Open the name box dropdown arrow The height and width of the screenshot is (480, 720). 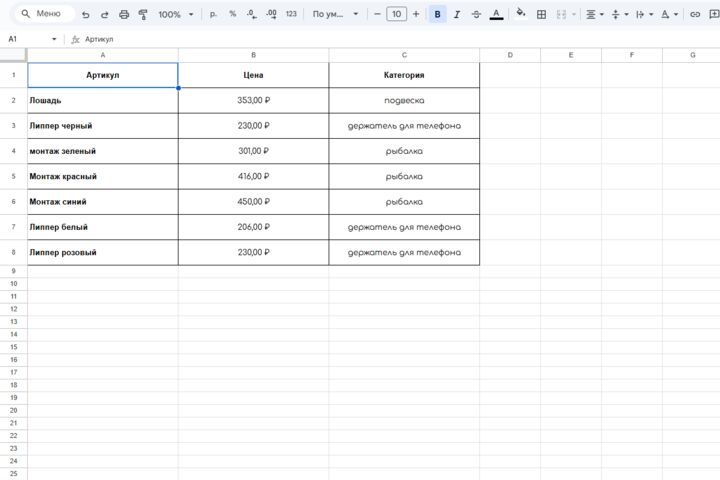(54, 39)
